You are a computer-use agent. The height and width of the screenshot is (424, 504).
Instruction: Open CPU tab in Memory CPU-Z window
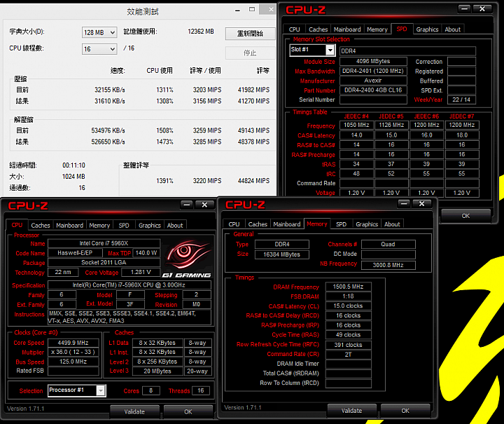click(234, 224)
